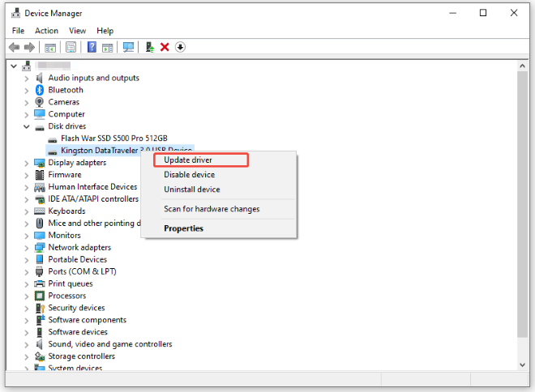Click the Audio inputs and outputs speaker icon

pyautogui.click(x=40, y=78)
